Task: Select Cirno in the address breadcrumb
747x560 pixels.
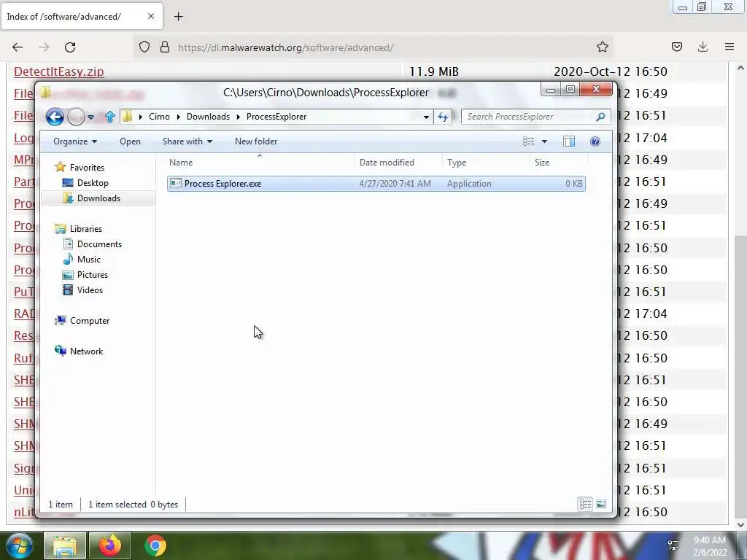Action: click(x=159, y=117)
